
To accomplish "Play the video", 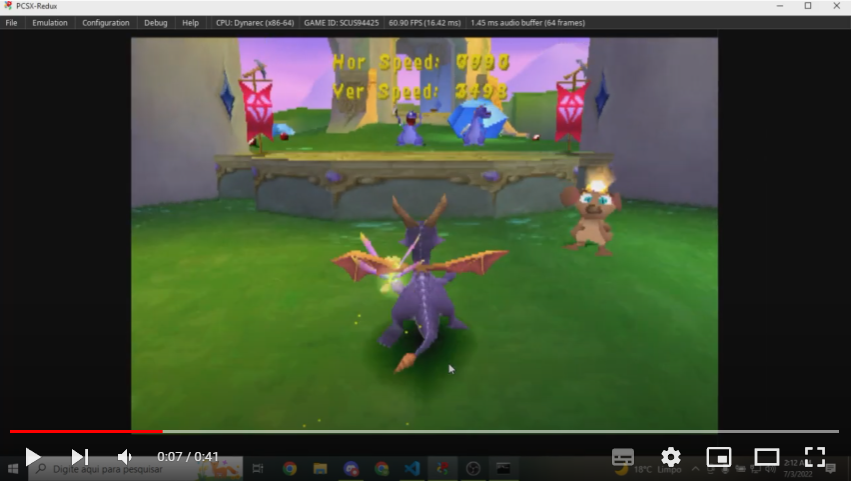I will (33, 457).
